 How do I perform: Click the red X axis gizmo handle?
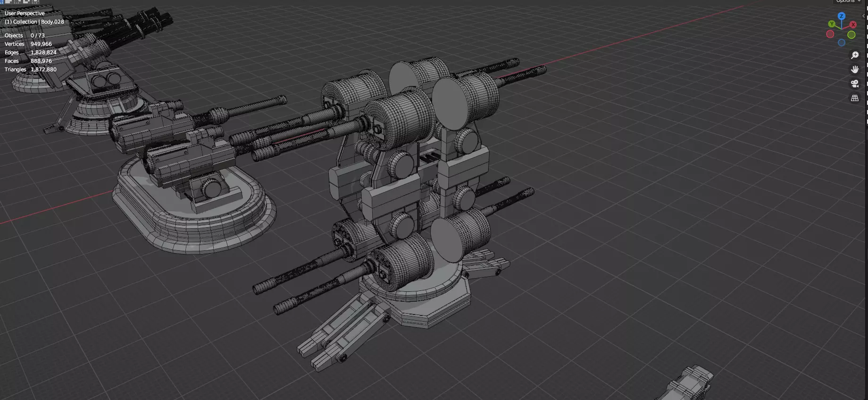pyautogui.click(x=853, y=25)
